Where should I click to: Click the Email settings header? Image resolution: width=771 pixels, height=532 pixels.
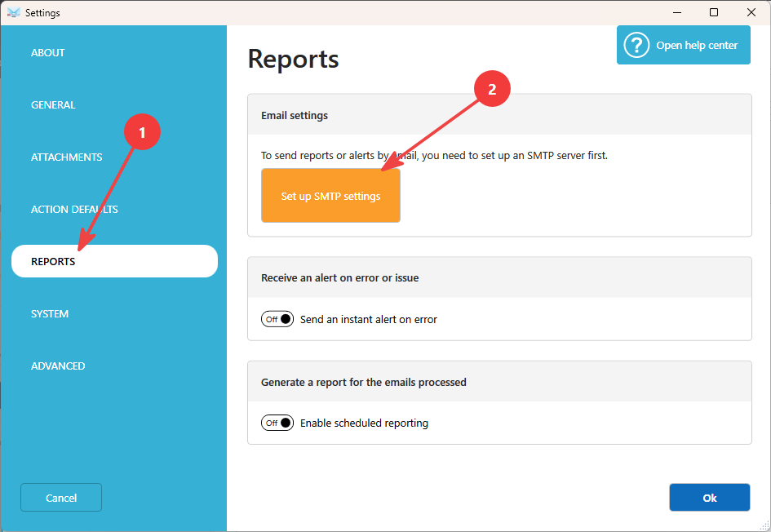pos(499,115)
